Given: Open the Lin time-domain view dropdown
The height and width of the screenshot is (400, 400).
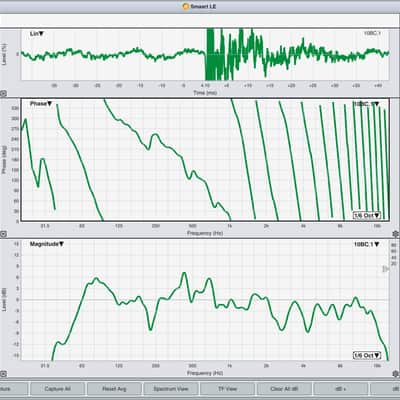Looking at the screenshot, I should [x=37, y=34].
